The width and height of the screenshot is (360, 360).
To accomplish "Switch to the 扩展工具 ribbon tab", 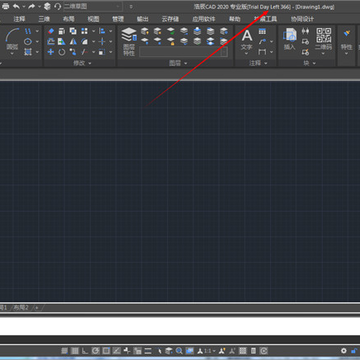I will (x=265, y=19).
